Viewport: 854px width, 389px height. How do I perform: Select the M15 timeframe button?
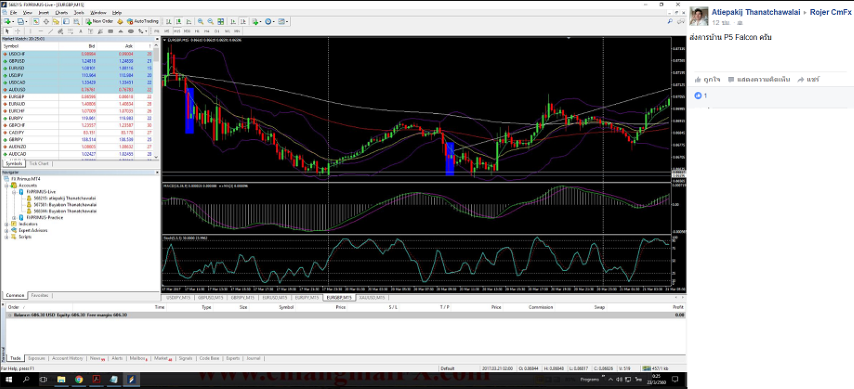[x=178, y=31]
